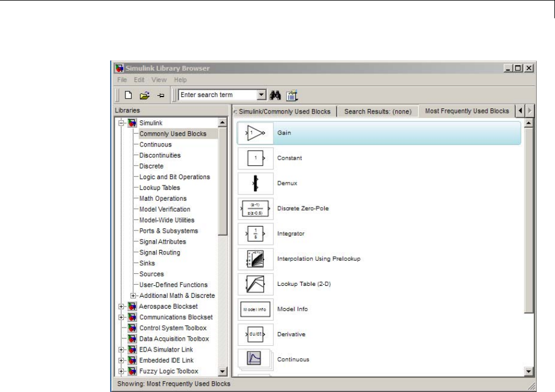Select the Sources library item

click(151, 274)
